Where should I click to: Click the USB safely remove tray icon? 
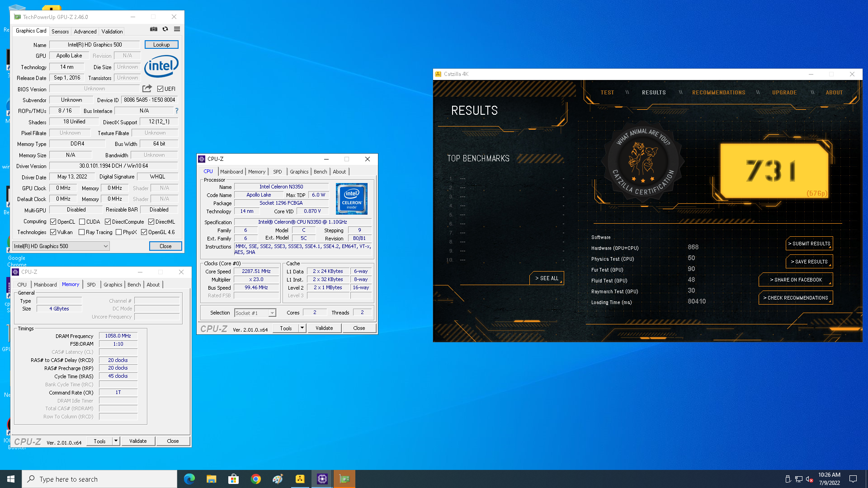coord(788,479)
